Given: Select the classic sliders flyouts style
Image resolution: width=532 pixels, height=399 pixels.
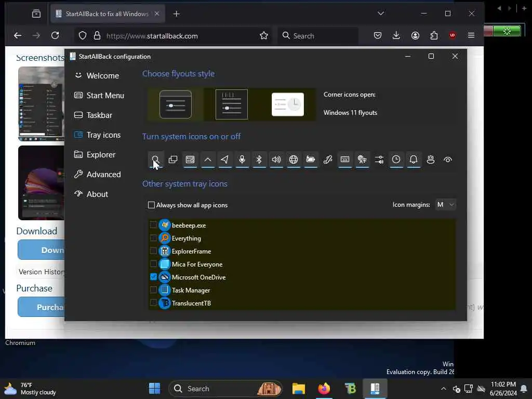Looking at the screenshot, I should [x=232, y=104].
